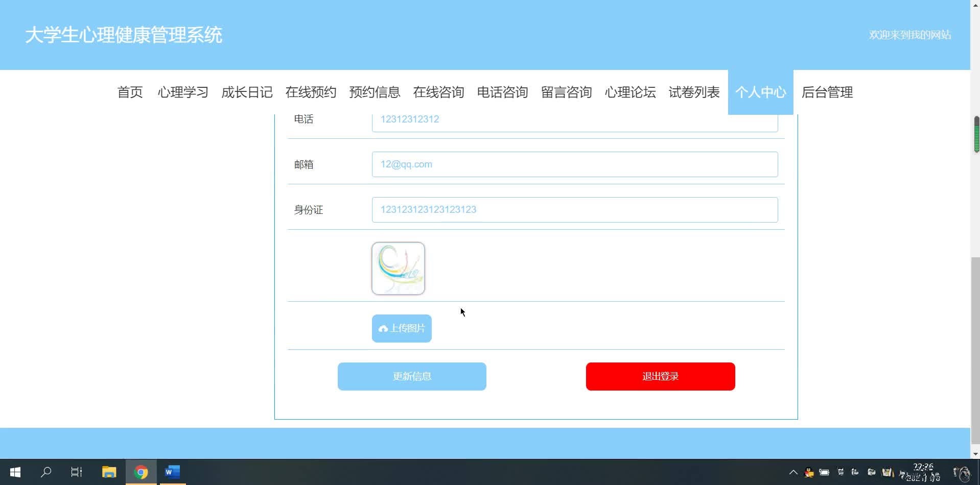This screenshot has height=485, width=980.
Task: Open the 首页 navigation item
Action: (x=130, y=92)
